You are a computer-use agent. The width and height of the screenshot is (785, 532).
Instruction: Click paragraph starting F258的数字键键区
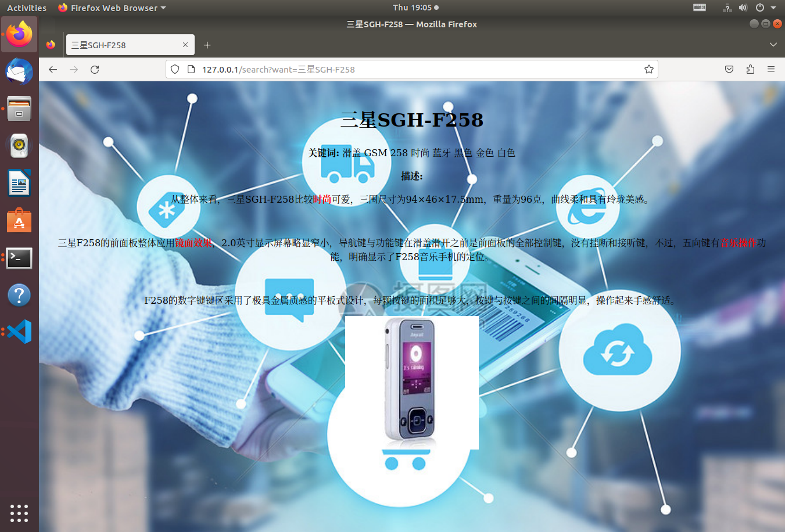[x=412, y=300]
